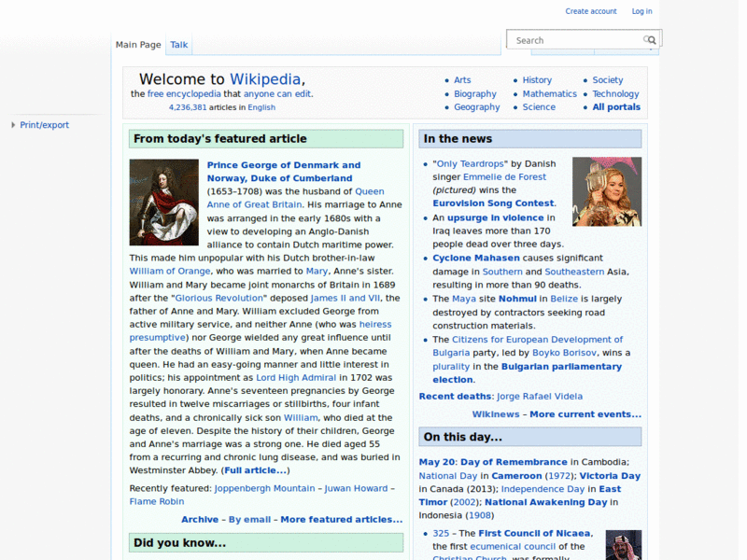
Task: Open the Eurovision Song Contest link
Action: tap(493, 203)
